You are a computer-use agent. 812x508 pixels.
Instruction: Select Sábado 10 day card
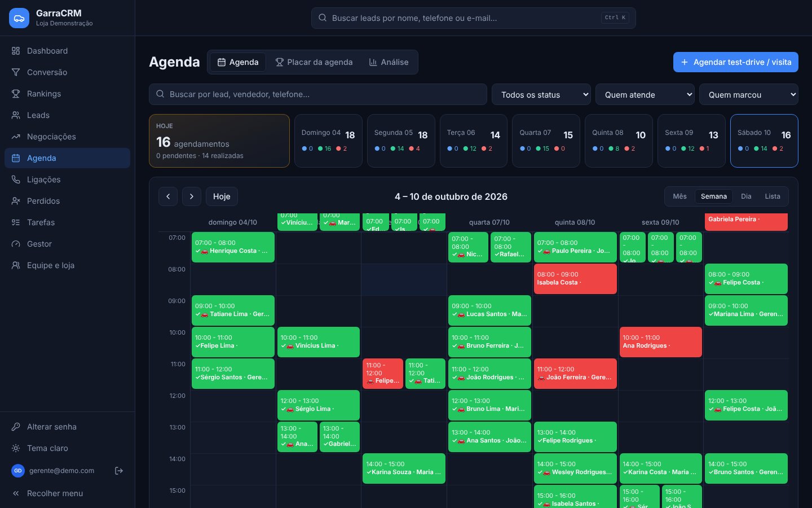tap(764, 141)
